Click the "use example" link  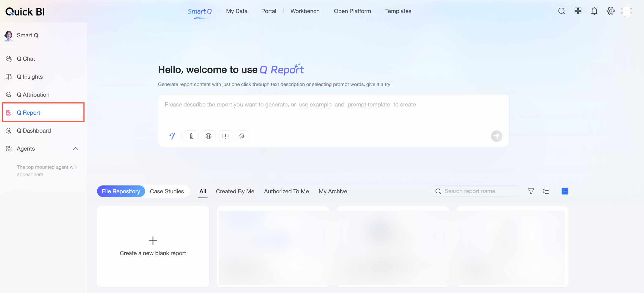(x=315, y=105)
